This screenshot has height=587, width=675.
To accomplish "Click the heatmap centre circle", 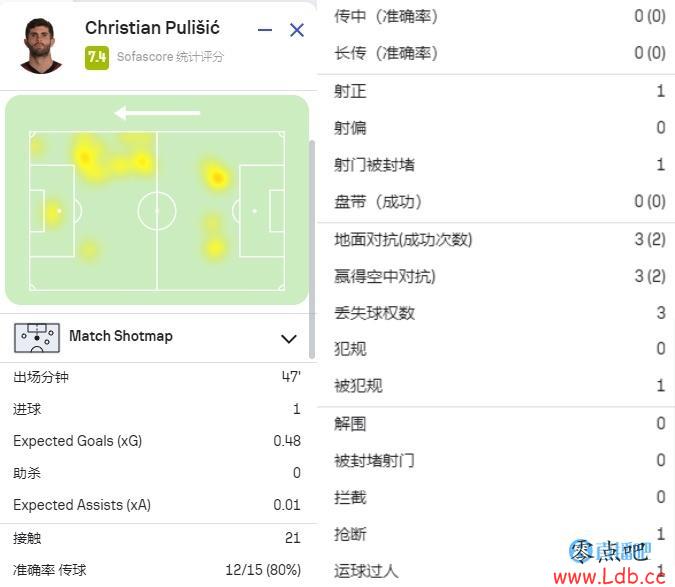I will [x=157, y=211].
